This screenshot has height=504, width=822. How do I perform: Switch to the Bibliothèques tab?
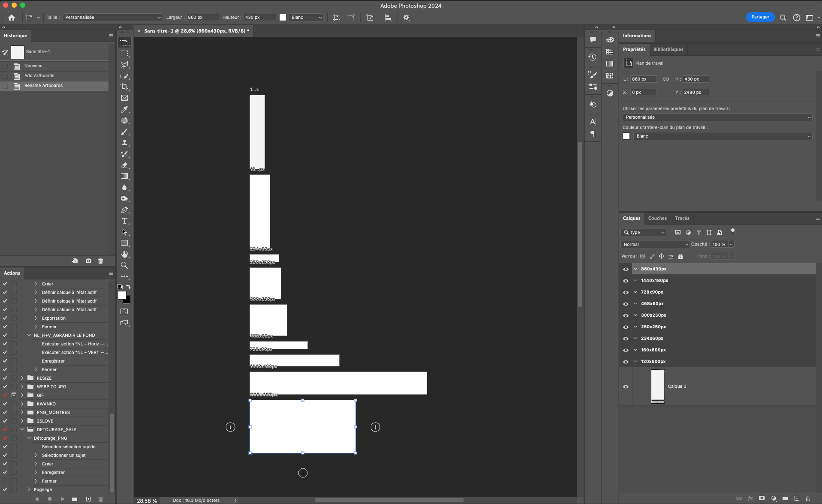668,49
